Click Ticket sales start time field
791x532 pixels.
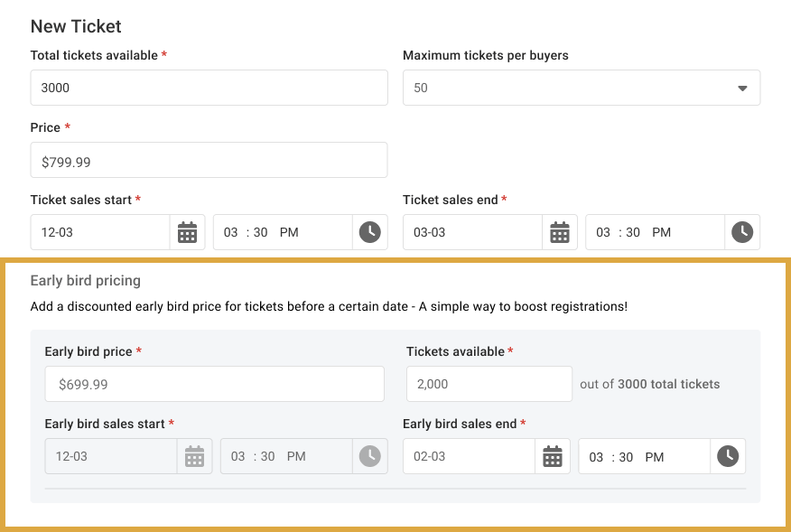click(282, 232)
